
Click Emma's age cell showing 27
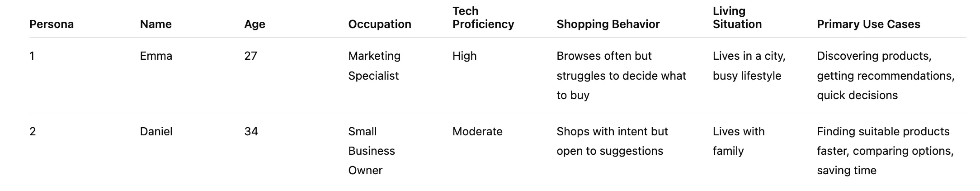tap(250, 56)
